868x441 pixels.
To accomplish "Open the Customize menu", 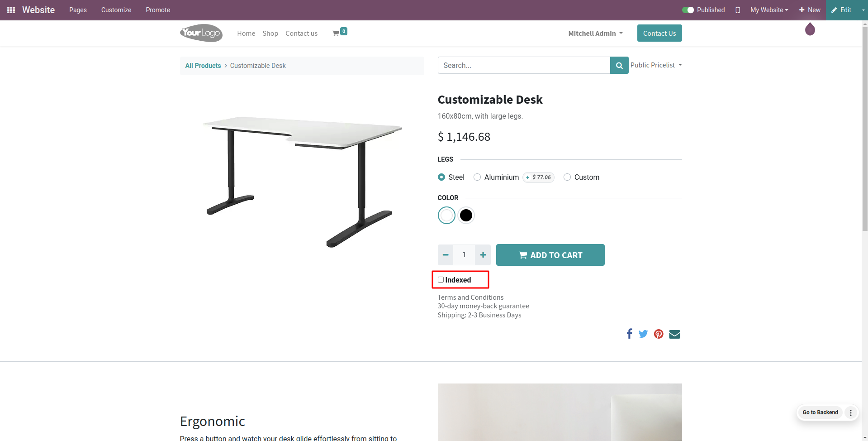I will 116,10.
